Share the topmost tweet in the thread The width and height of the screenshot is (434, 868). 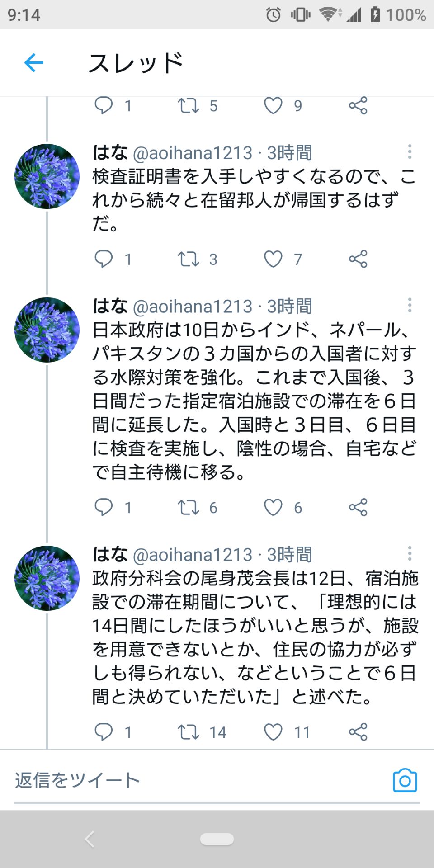click(358, 106)
